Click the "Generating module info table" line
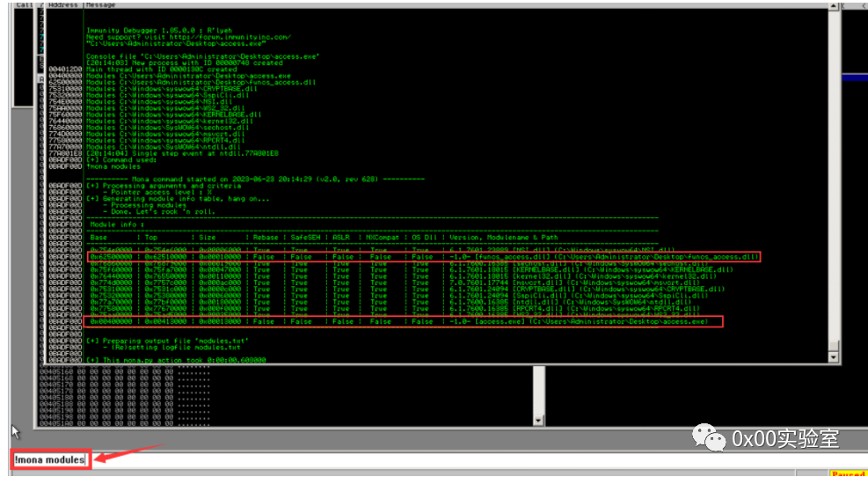This screenshot has width=868, height=477. click(x=178, y=198)
